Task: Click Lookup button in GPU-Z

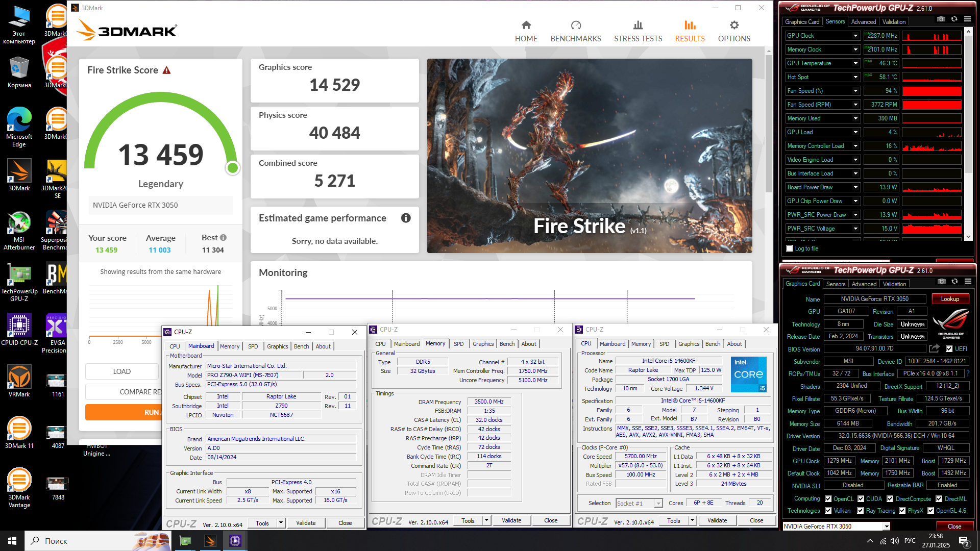Action: 950,299
